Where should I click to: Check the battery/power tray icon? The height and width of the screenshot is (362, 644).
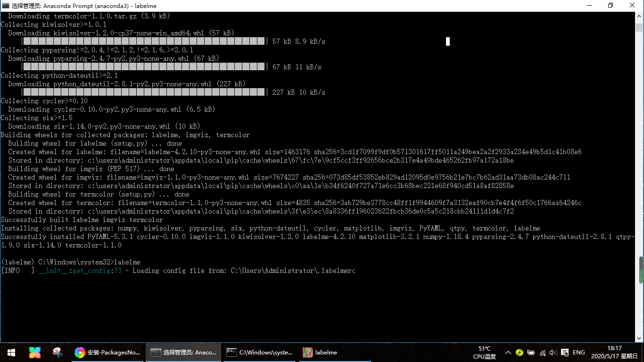coord(531,353)
